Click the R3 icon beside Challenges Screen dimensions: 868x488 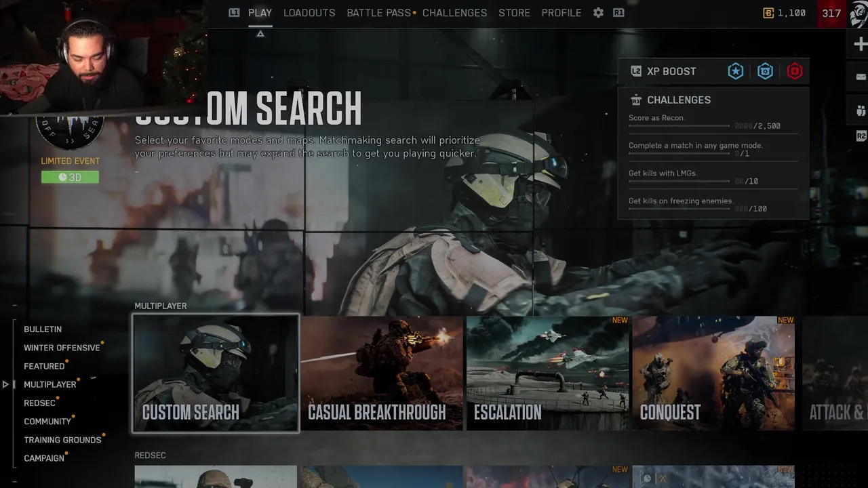point(636,100)
